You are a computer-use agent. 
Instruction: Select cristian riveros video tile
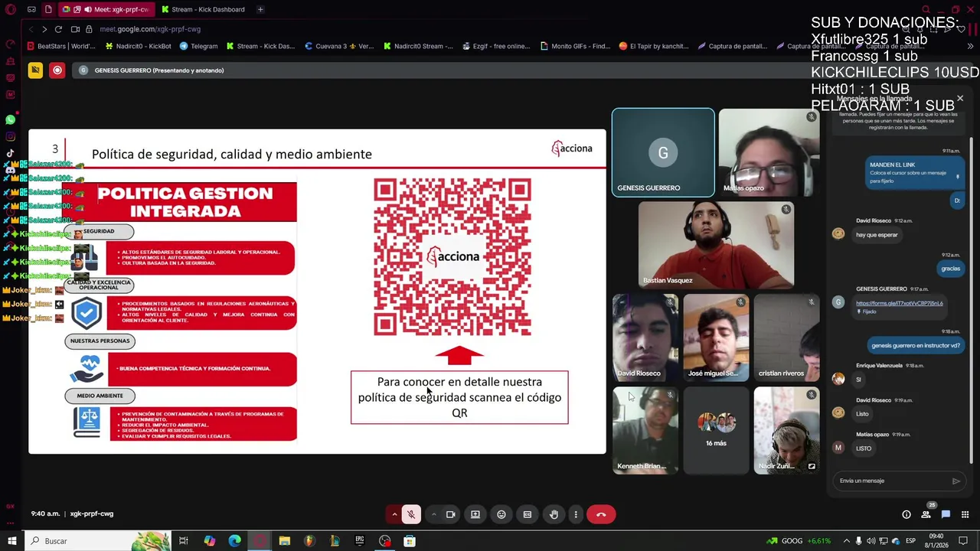[786, 337]
